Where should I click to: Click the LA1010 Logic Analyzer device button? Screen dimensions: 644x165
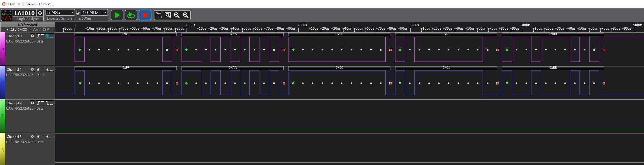click(22, 15)
